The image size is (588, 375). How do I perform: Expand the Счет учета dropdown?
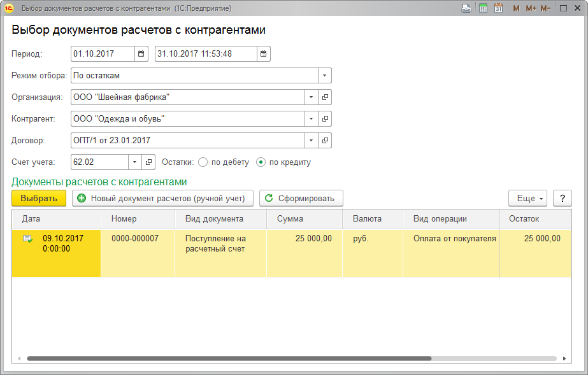pos(134,162)
